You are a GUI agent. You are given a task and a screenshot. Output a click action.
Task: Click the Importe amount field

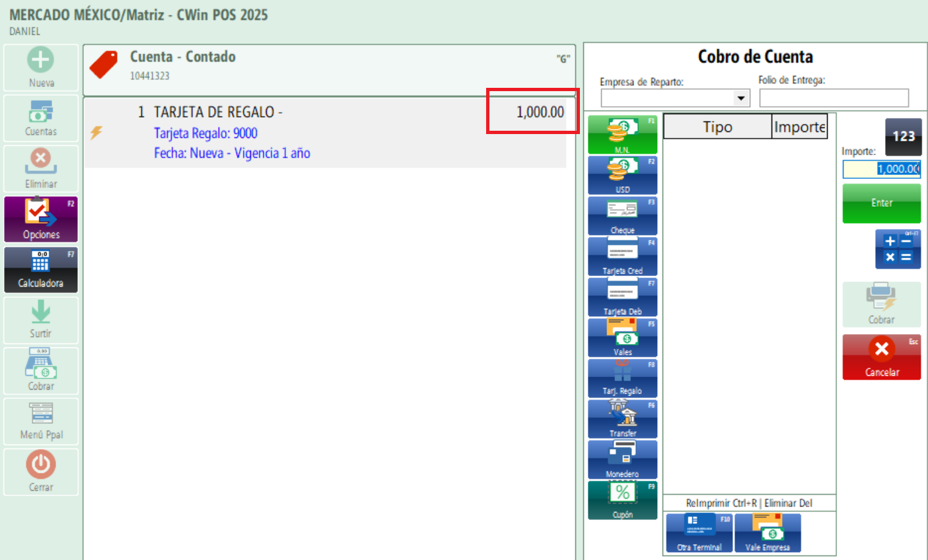click(x=881, y=169)
